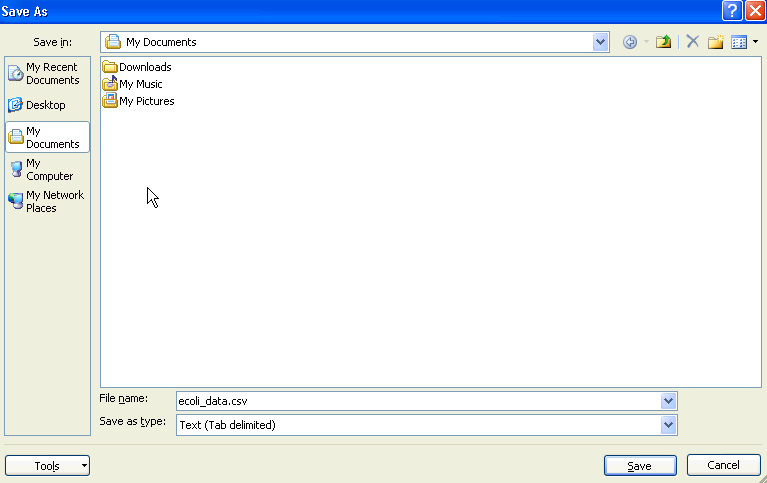This screenshot has height=483, width=767.
Task: Go to Desktop location in sidebar
Action: pyautogui.click(x=46, y=105)
